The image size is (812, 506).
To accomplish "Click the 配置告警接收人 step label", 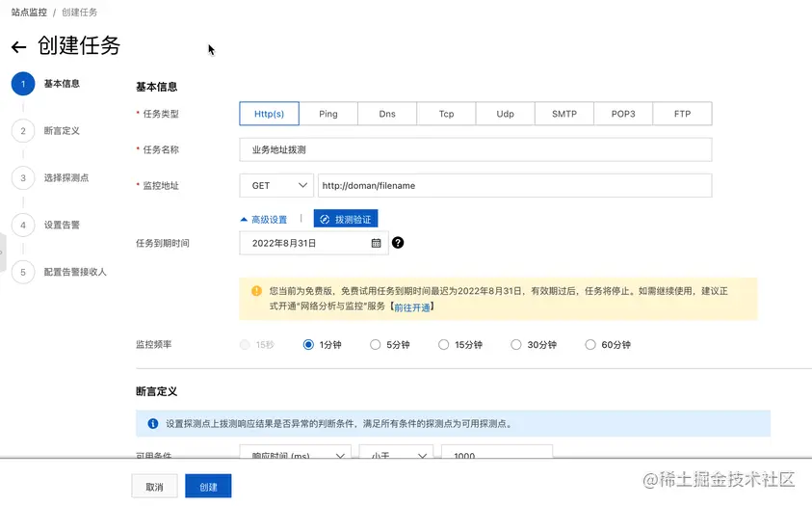I will pos(75,273).
